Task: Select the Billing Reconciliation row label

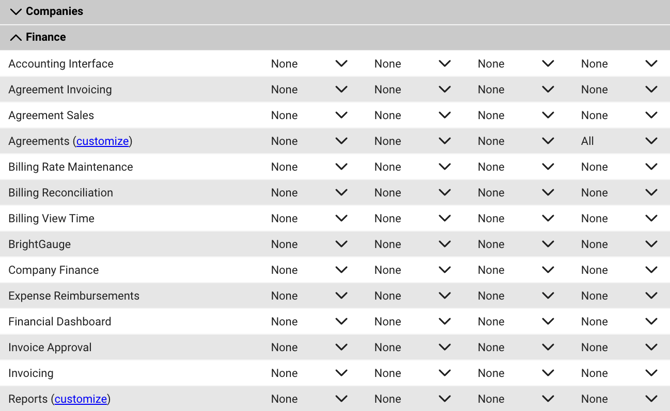Action: click(60, 193)
